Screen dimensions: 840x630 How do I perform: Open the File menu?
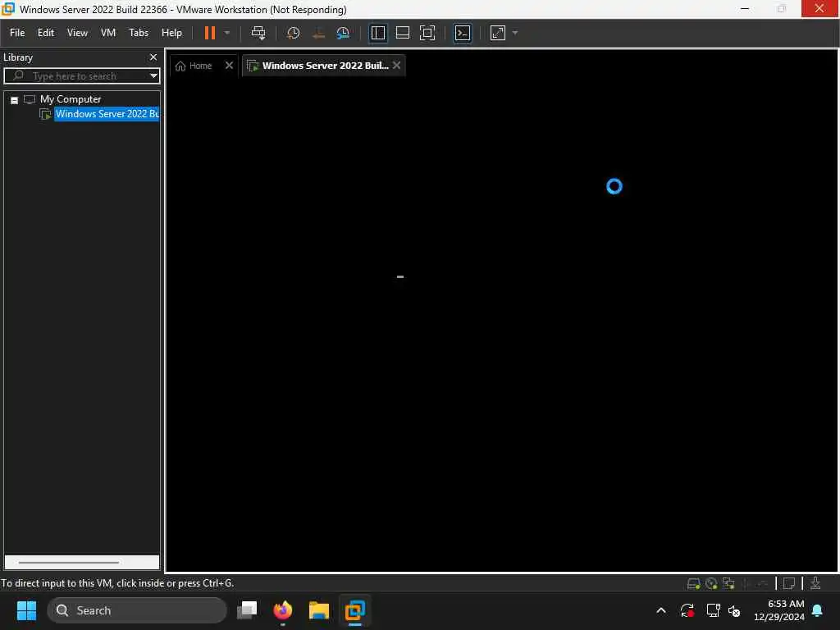17,33
